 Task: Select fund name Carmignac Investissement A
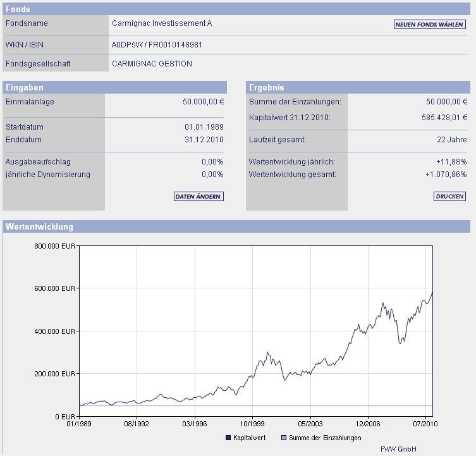162,23
